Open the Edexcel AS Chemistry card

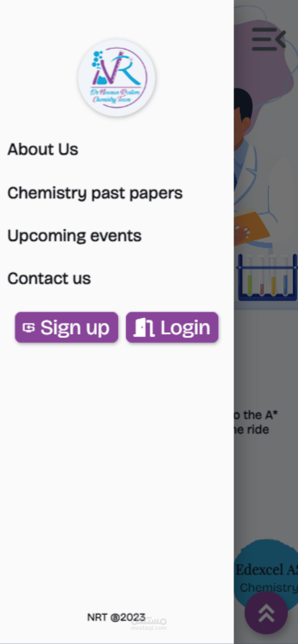(x=266, y=575)
